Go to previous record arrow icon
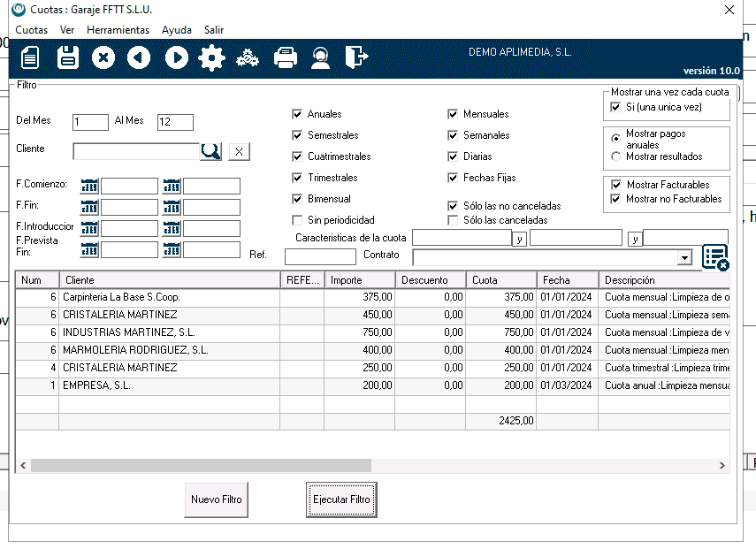This screenshot has width=756, height=549. point(139,58)
